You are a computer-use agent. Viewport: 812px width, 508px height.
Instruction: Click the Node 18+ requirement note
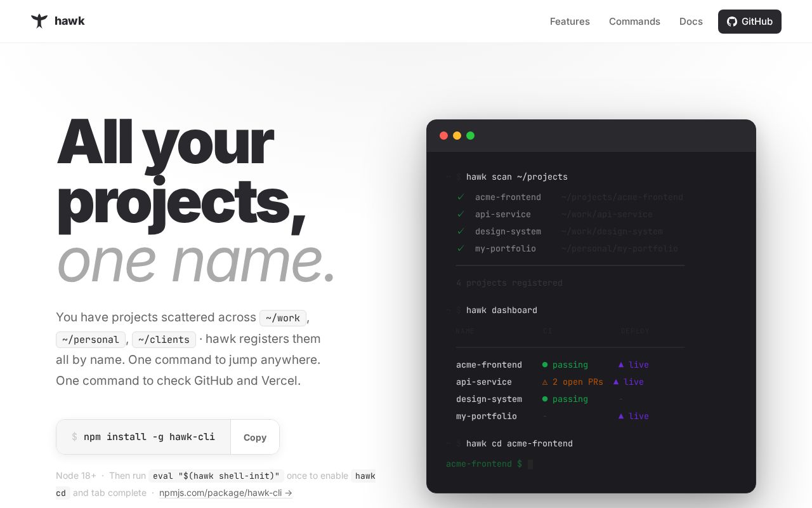point(76,476)
